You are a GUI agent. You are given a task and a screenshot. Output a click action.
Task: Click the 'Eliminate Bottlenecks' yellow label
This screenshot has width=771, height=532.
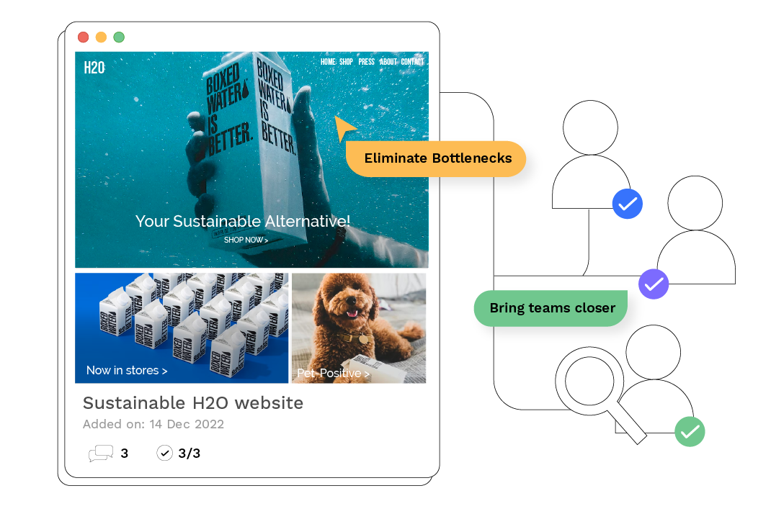(436, 158)
